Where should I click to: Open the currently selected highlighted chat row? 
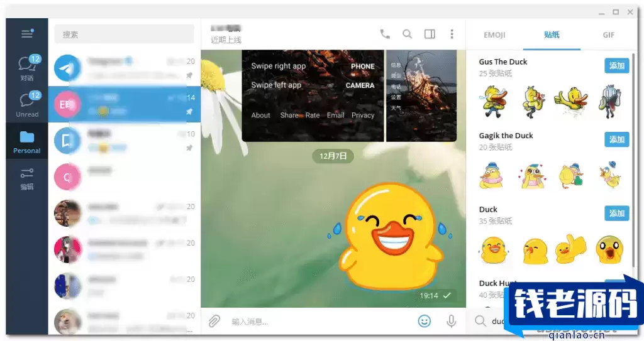click(125, 104)
